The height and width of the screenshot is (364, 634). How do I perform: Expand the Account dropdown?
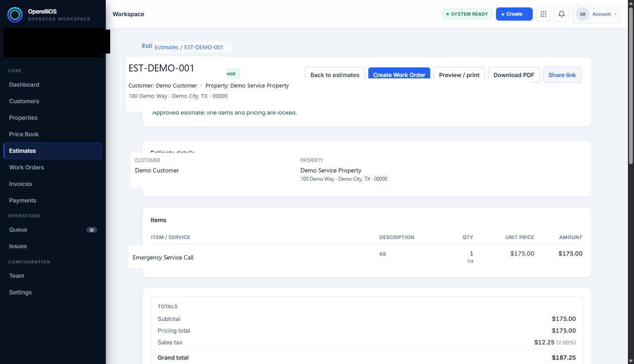(x=597, y=14)
